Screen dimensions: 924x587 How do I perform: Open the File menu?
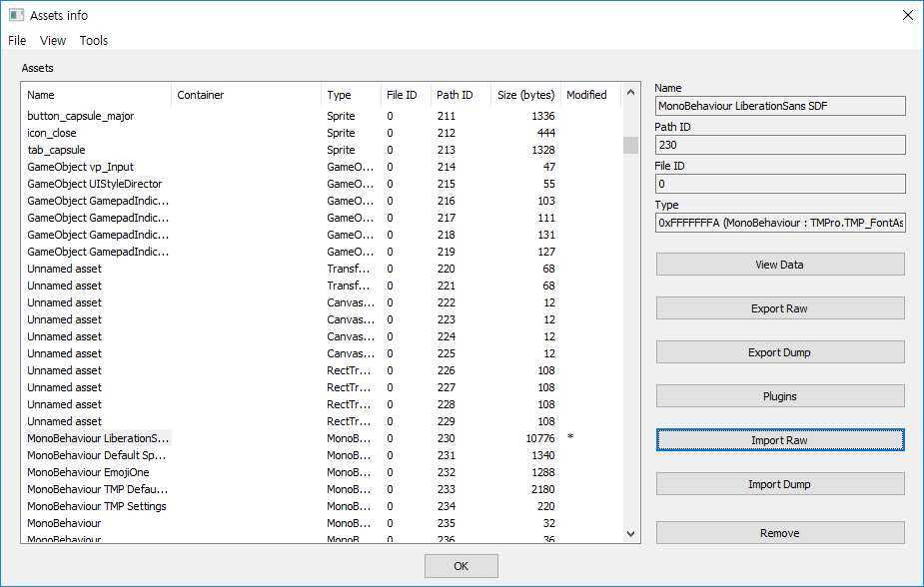16,40
